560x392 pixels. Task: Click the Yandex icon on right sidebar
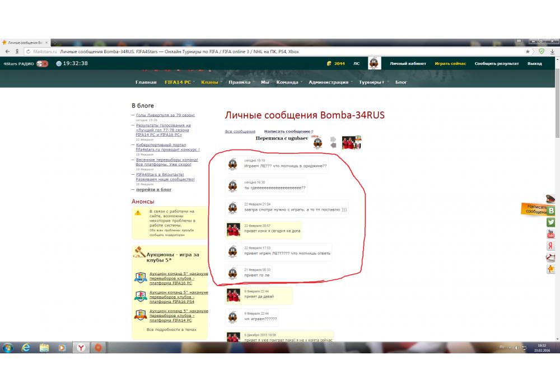[551, 246]
